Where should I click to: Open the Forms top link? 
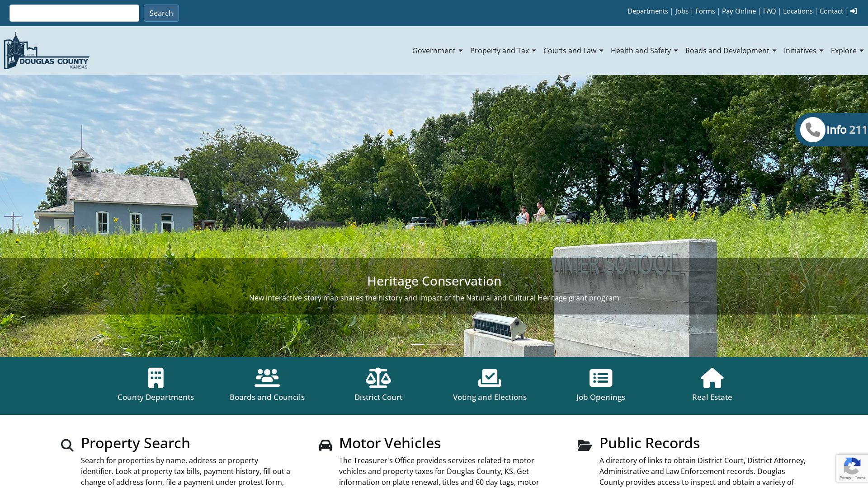pos(705,11)
